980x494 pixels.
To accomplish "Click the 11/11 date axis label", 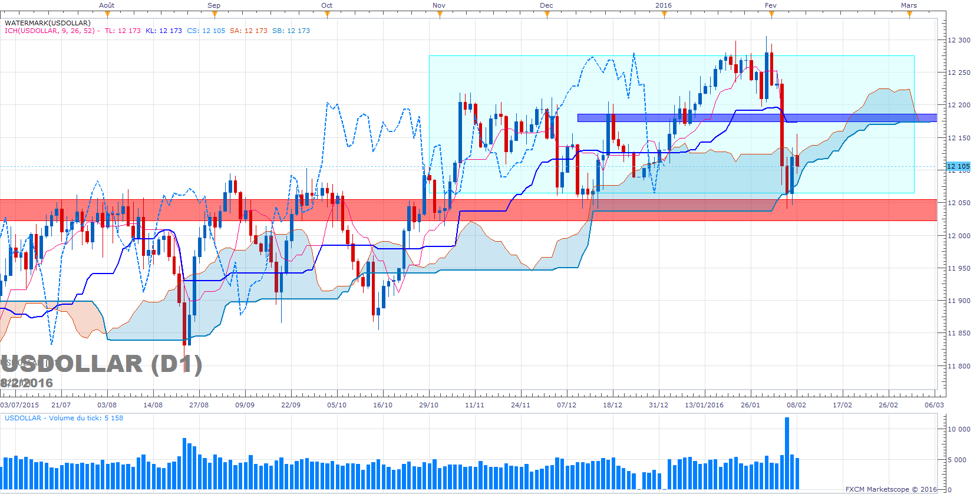I will [x=475, y=405].
